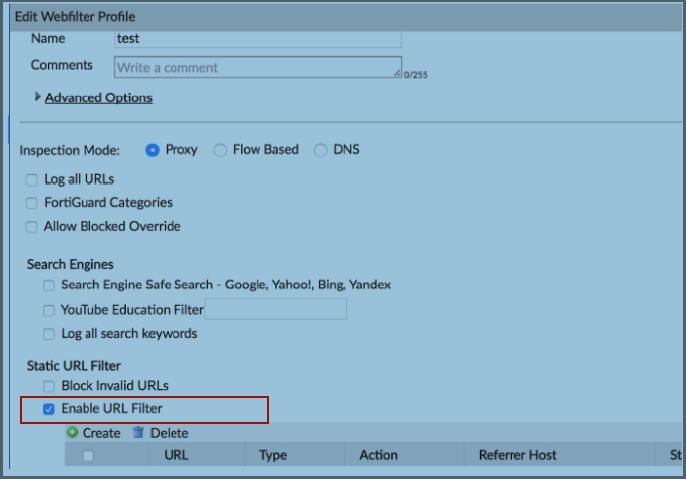Sort by the Type column header
686x481 pixels.
273,455
